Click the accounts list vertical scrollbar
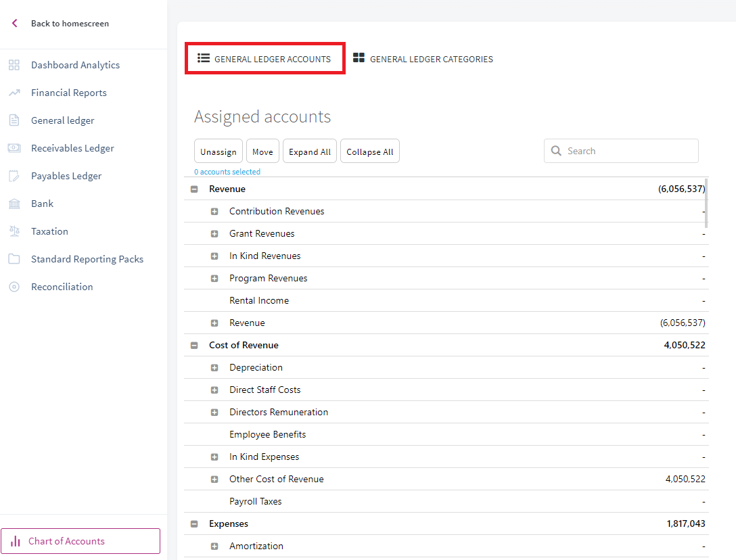Screen dimensions: 736x560 (706, 204)
